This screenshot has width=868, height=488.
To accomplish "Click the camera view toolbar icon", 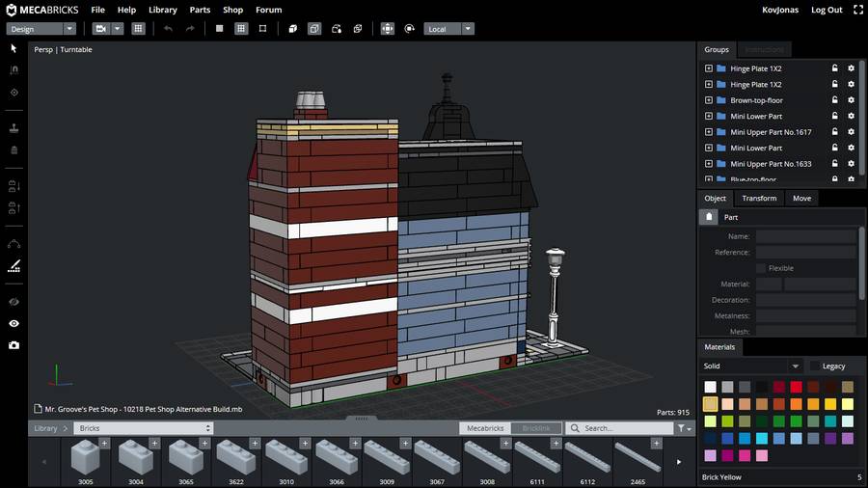I will pos(100,29).
